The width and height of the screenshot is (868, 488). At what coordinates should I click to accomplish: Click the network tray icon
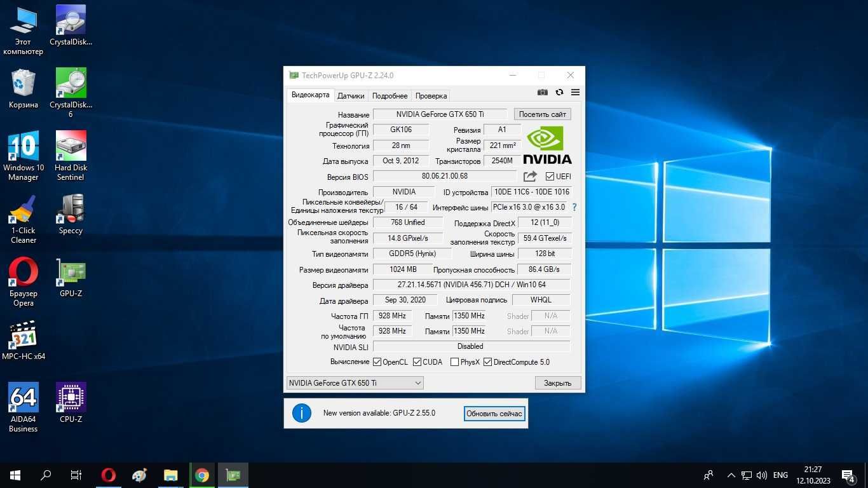coord(747,475)
